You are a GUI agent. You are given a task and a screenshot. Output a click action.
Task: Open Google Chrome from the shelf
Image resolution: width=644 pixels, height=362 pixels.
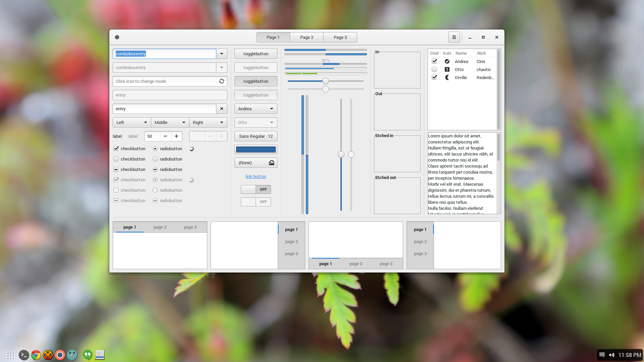[x=36, y=355]
